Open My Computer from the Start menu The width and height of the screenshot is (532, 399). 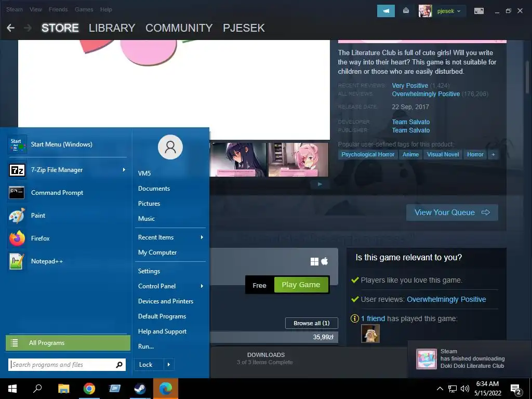(157, 252)
